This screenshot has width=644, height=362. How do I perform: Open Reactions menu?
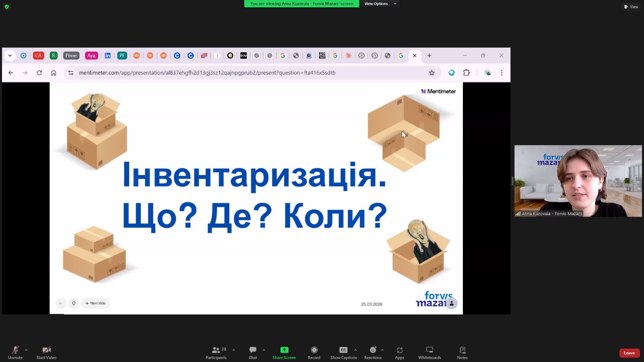373,352
